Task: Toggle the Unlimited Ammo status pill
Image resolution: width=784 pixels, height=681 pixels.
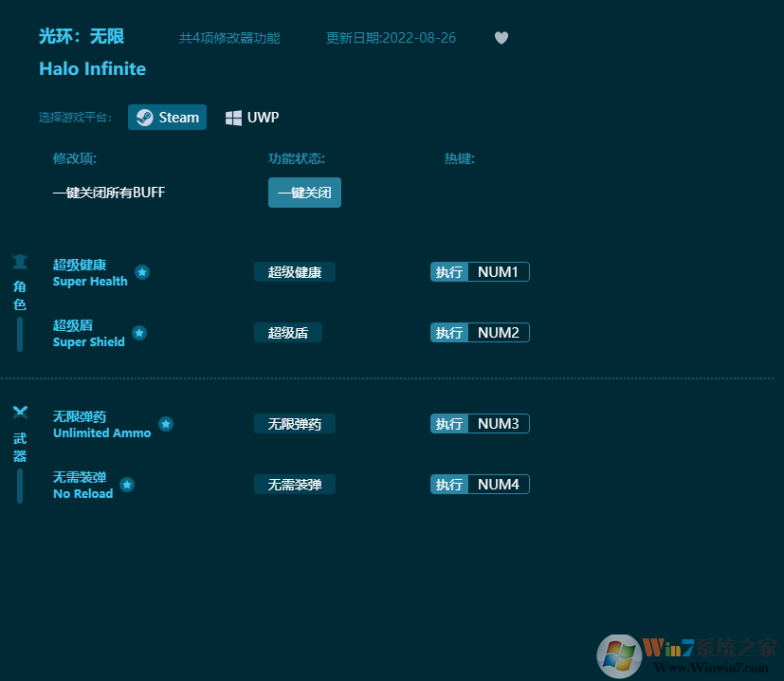Action: pos(294,423)
